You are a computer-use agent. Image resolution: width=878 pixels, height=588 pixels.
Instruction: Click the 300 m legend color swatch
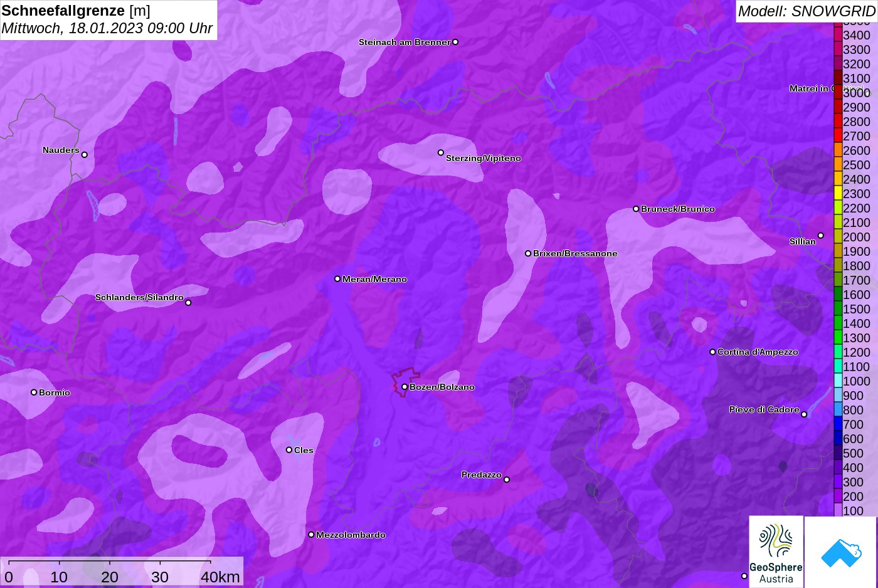(838, 481)
